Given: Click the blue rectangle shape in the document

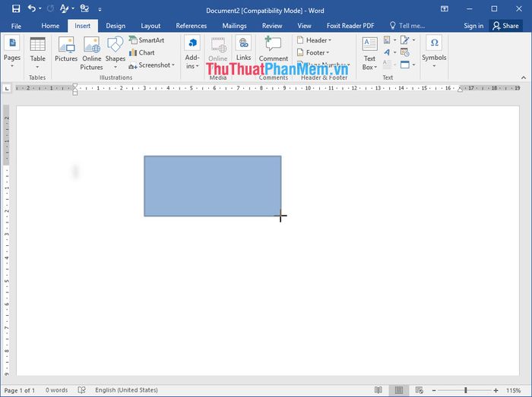Looking at the screenshot, I should tap(212, 186).
